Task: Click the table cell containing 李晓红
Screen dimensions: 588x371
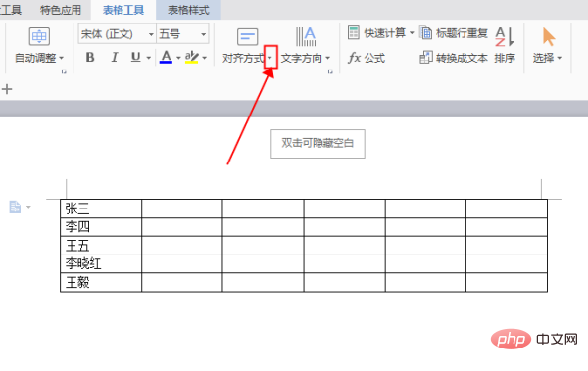Action: coord(101,264)
